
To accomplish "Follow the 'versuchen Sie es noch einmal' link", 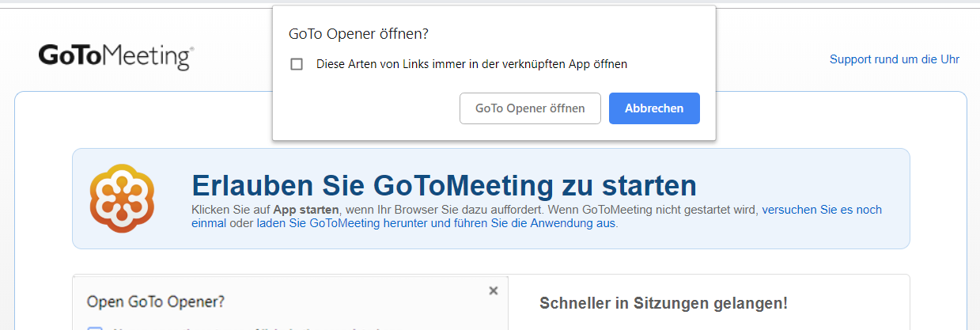I will 821,210.
